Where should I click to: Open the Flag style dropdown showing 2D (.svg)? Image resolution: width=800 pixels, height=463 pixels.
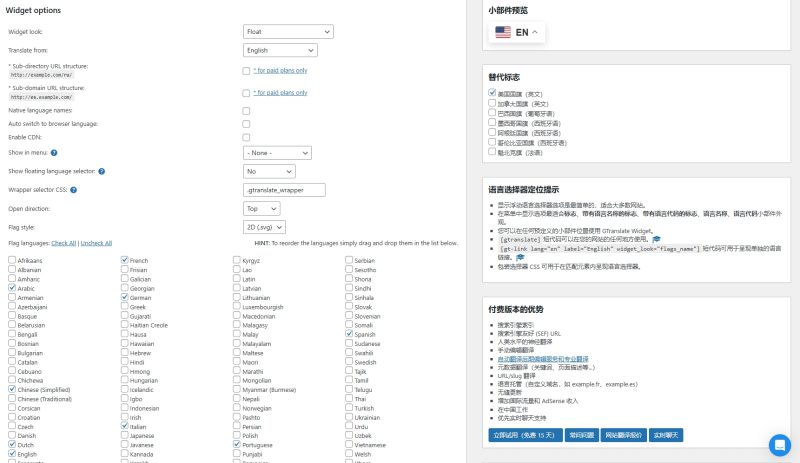coord(264,227)
